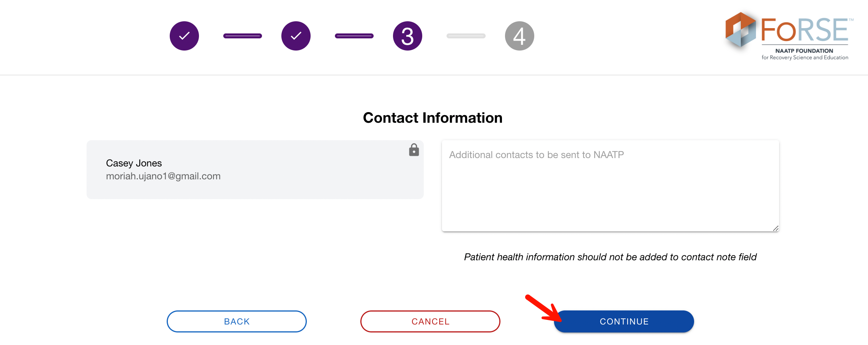Click the red CANCEL button
Viewport: 868px width, 345px height.
pos(430,321)
